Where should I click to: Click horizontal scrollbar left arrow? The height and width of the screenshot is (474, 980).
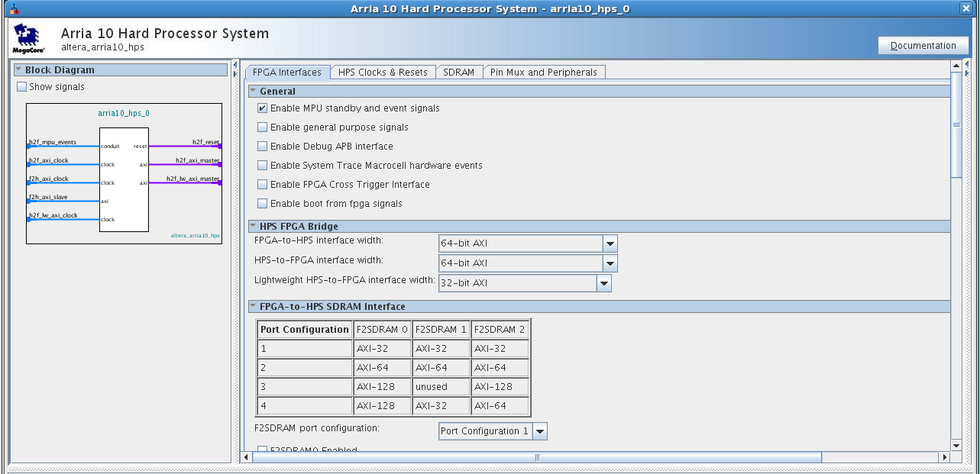pos(246,457)
